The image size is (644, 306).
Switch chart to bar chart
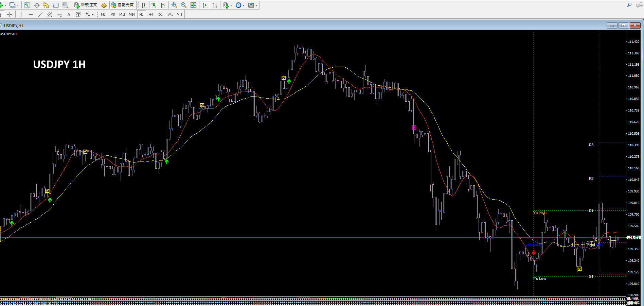[144, 5]
